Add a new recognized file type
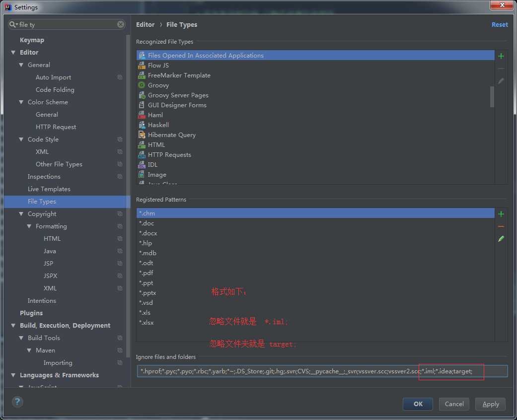Screen dimensions: 517x420 pyautogui.click(x=501, y=56)
